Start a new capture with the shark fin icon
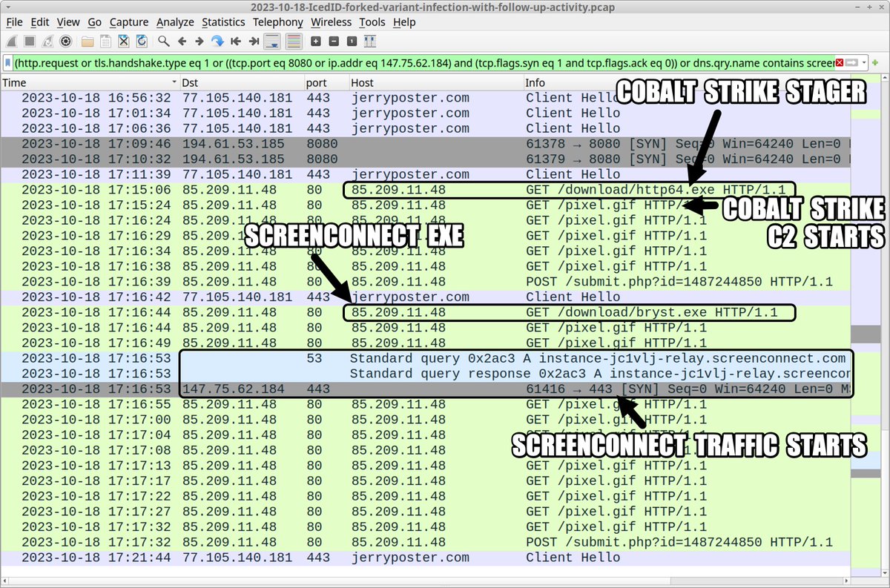This screenshot has width=890, height=588. pos(11,42)
